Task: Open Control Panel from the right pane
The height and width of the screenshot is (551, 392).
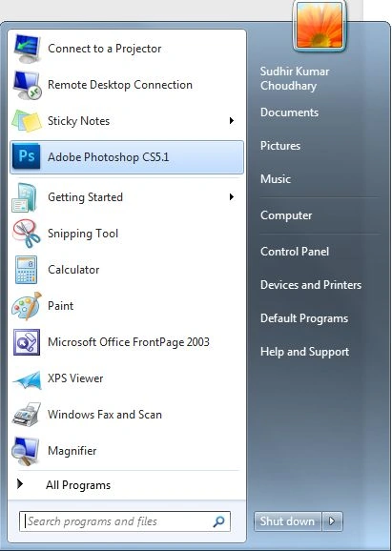Action: pyautogui.click(x=295, y=252)
